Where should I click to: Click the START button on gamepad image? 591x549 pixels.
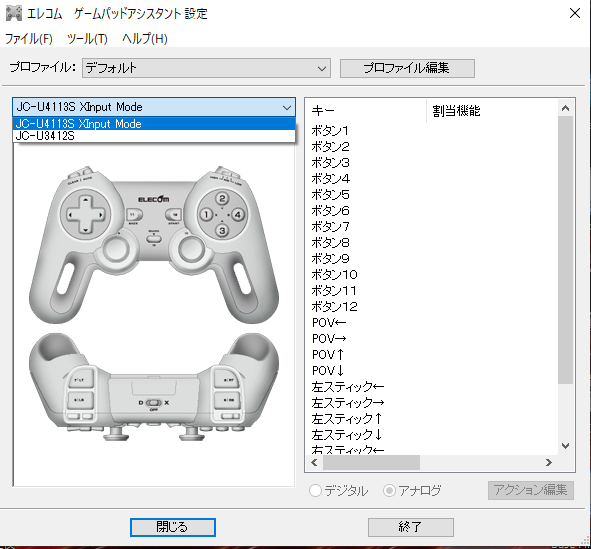(x=174, y=215)
